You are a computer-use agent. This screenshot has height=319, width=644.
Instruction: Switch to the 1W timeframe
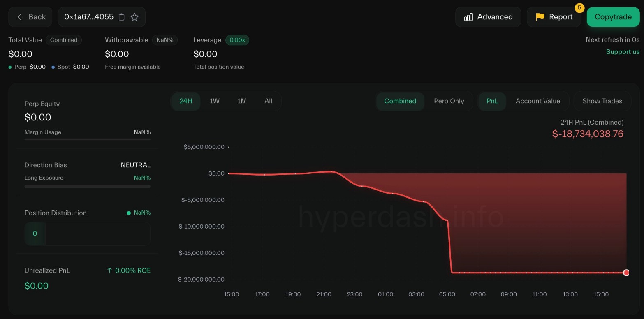[214, 101]
